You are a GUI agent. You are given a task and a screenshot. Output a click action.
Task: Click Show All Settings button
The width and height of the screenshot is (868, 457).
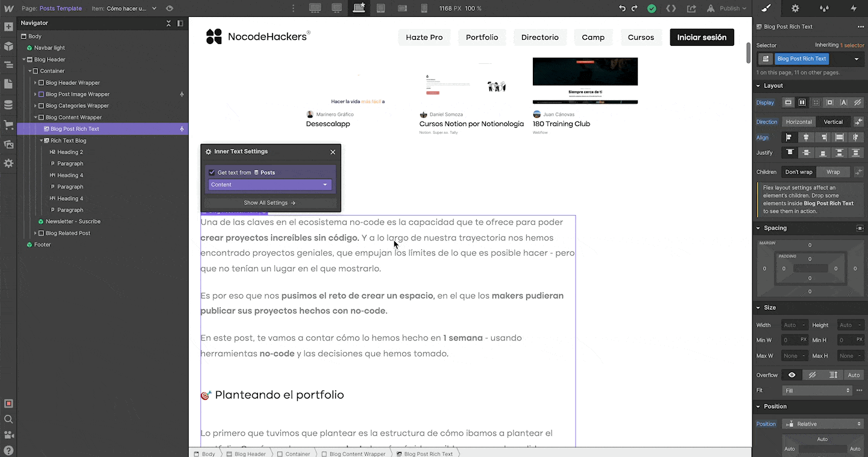point(269,203)
